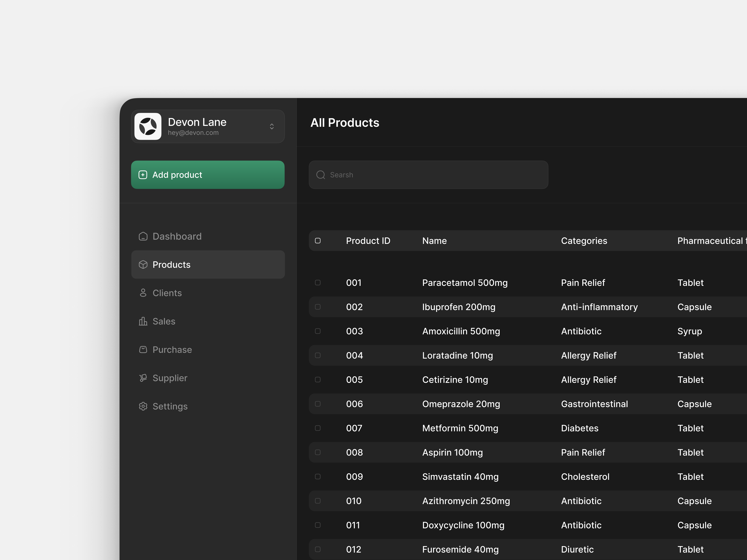
Task: Check the box for product 001
Action: (x=318, y=283)
